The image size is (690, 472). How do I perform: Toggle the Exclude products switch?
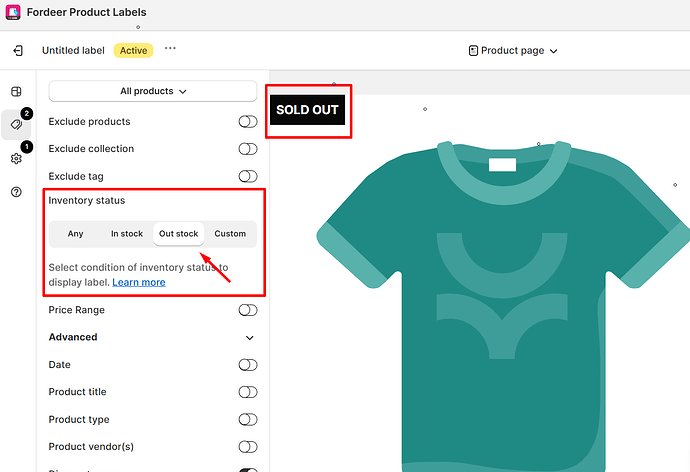click(x=247, y=122)
